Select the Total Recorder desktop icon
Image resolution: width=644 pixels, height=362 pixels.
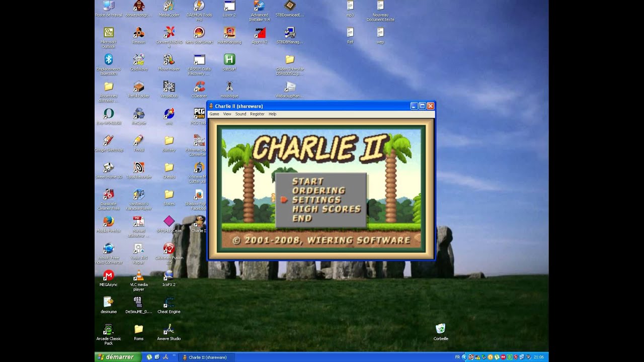coord(139,170)
